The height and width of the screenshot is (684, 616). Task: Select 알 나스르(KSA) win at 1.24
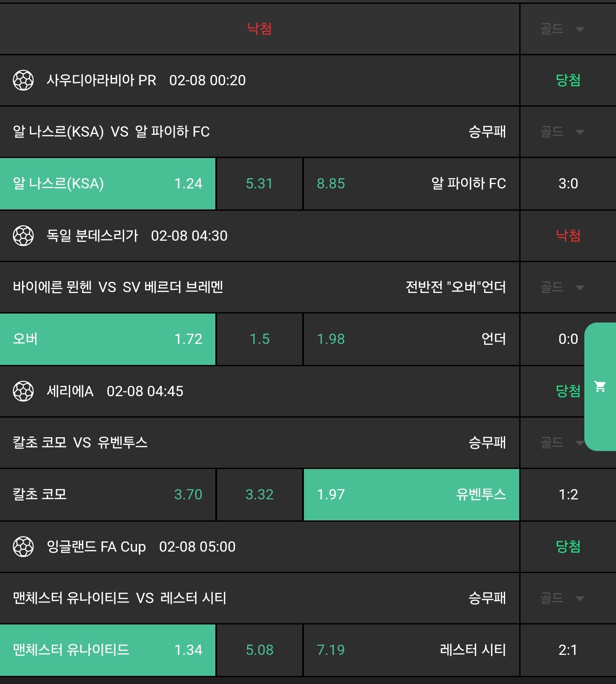[x=107, y=184]
